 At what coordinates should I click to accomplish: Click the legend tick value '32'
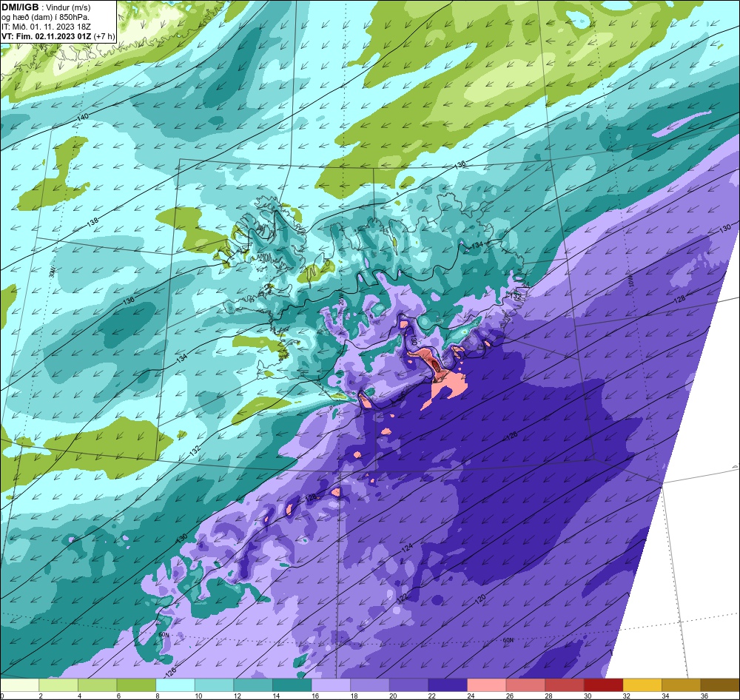click(x=626, y=696)
